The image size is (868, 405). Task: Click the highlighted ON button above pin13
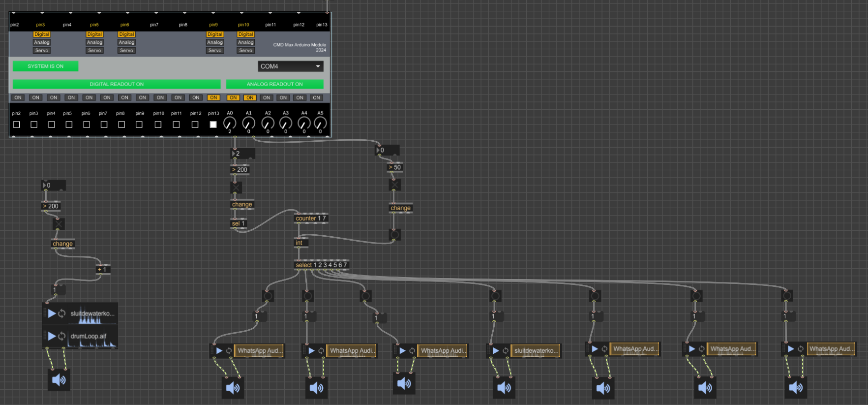point(213,97)
